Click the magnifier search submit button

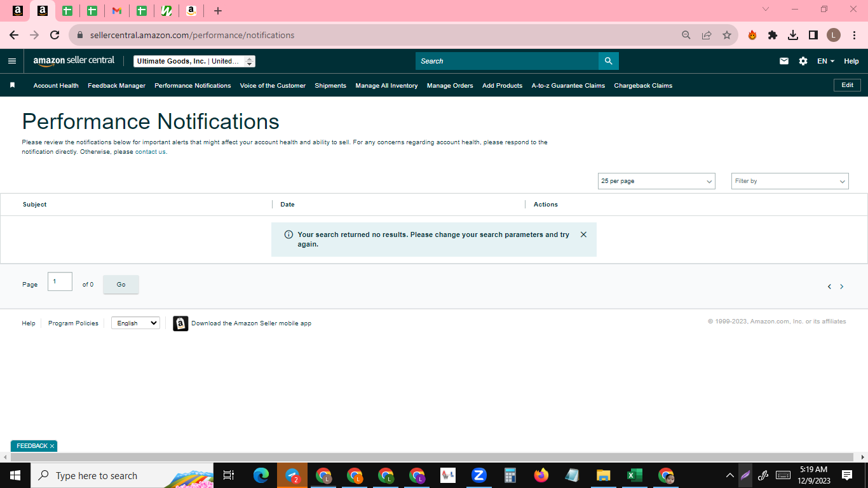pyautogui.click(x=608, y=61)
